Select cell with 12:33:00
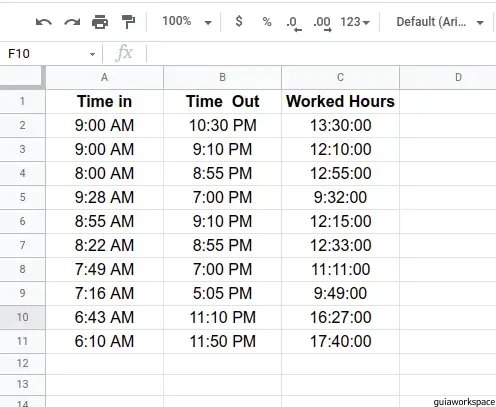The width and height of the screenshot is (496, 407). [x=340, y=245]
